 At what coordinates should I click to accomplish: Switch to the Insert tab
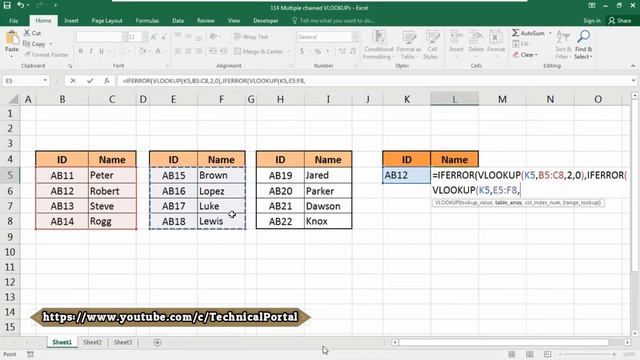[x=71, y=21]
